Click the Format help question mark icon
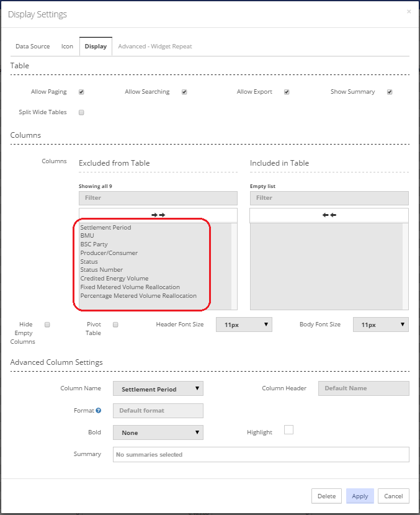This screenshot has width=420, height=515. click(98, 410)
